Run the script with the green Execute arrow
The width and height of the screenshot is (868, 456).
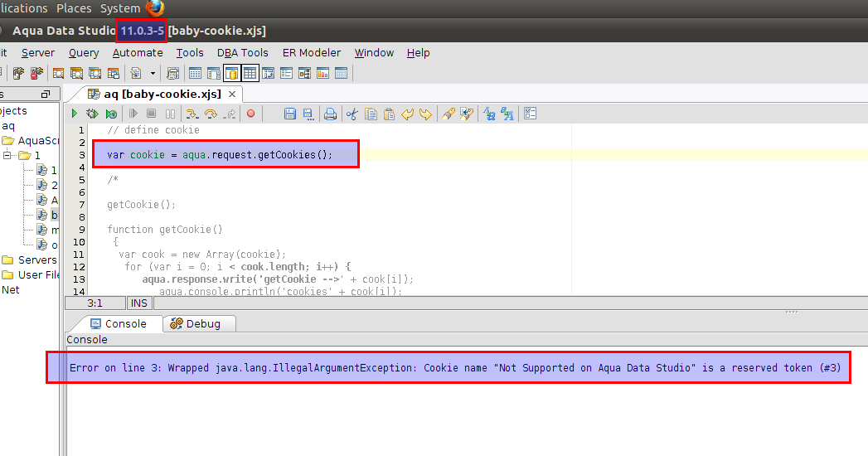point(74,114)
